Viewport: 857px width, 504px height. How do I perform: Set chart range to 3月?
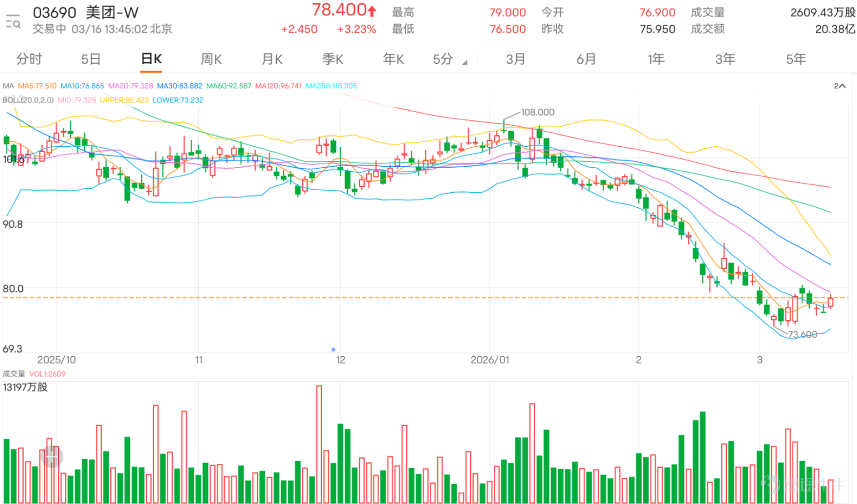pos(516,59)
